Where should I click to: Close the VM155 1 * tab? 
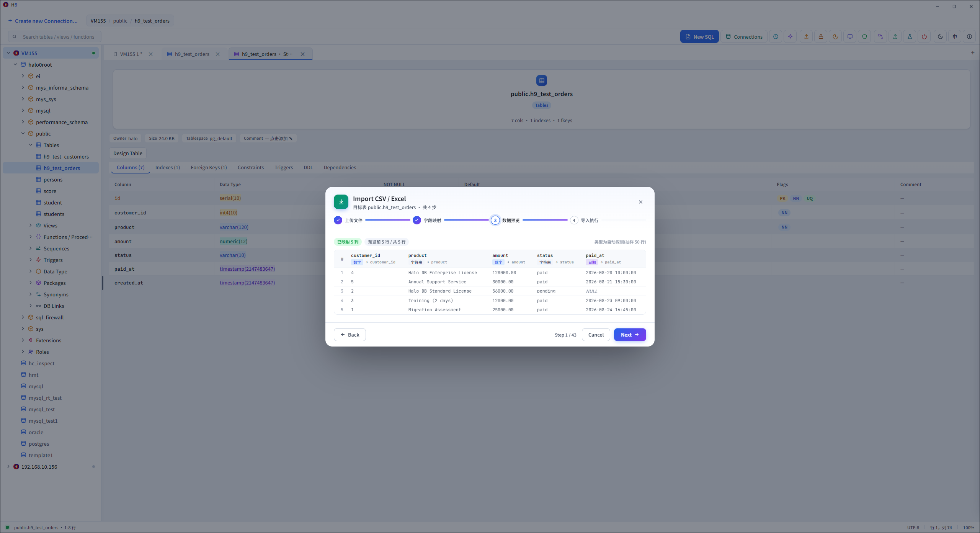point(151,54)
